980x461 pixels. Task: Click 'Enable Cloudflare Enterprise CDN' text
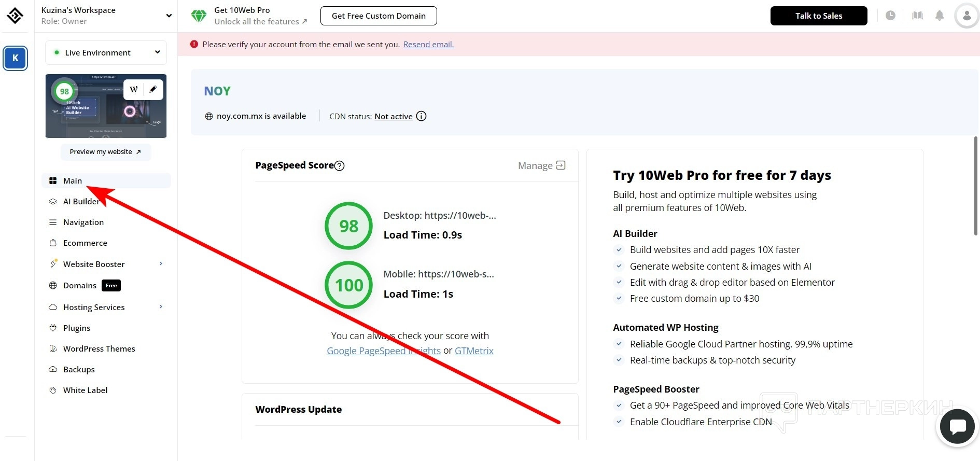[701, 422]
